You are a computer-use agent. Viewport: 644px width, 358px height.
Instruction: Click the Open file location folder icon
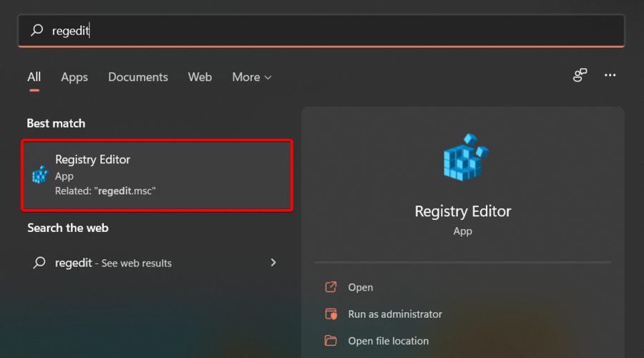pos(331,340)
